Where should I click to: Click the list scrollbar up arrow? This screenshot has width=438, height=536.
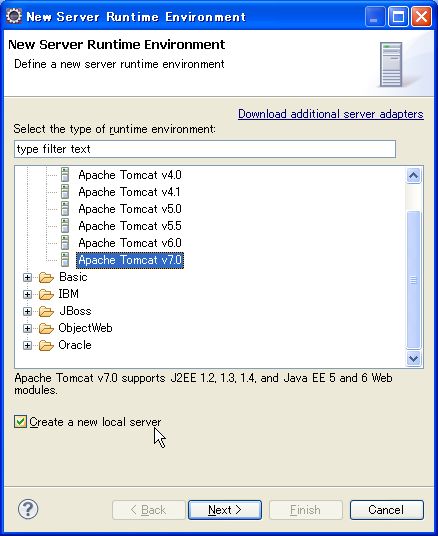[413, 176]
